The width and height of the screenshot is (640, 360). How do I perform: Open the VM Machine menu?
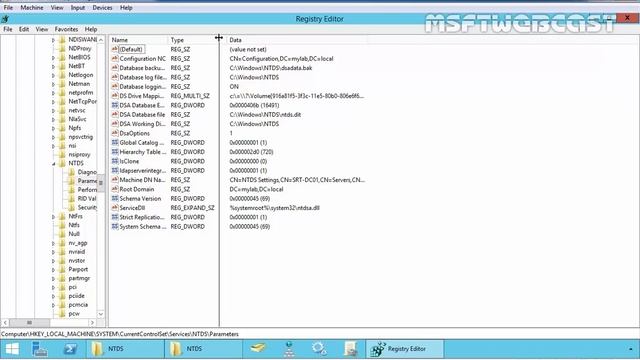[32, 8]
